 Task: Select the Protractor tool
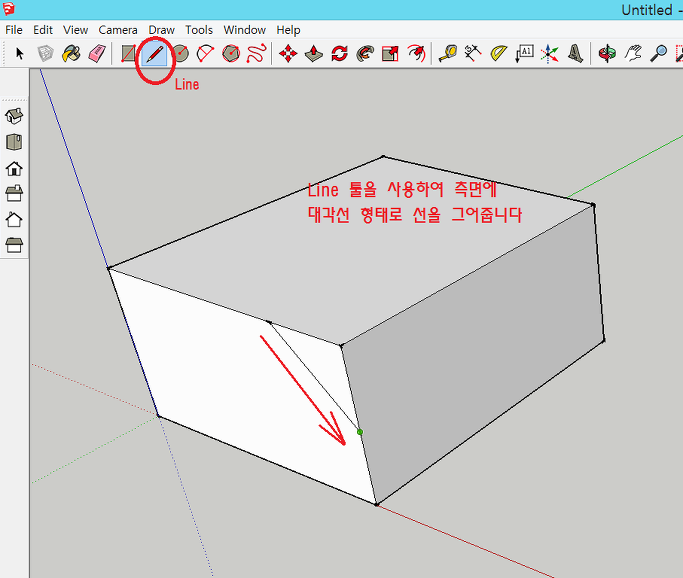tap(498, 54)
